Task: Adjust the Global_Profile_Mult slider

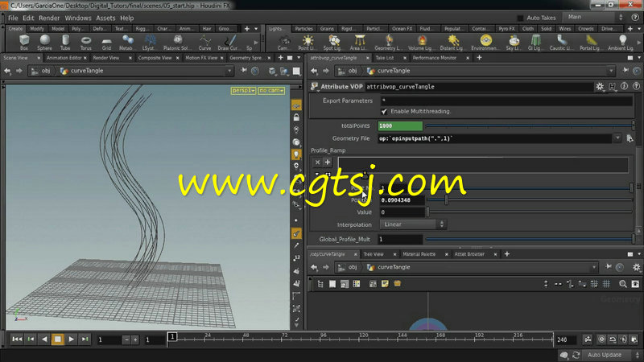Action: pos(530,239)
